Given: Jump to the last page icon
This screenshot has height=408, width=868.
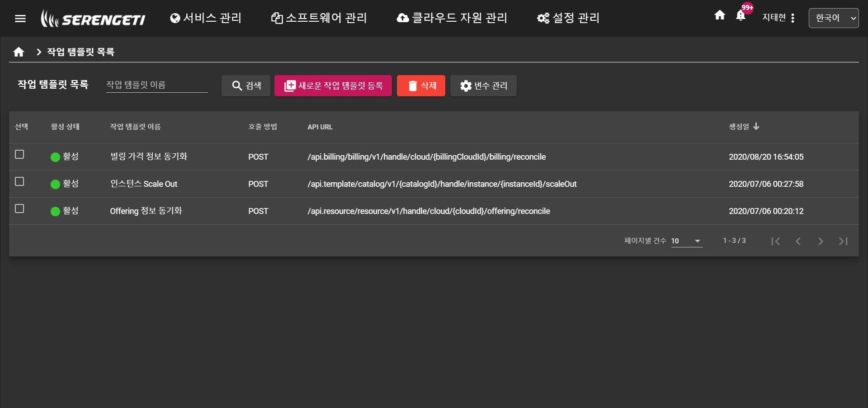Looking at the screenshot, I should 843,241.
